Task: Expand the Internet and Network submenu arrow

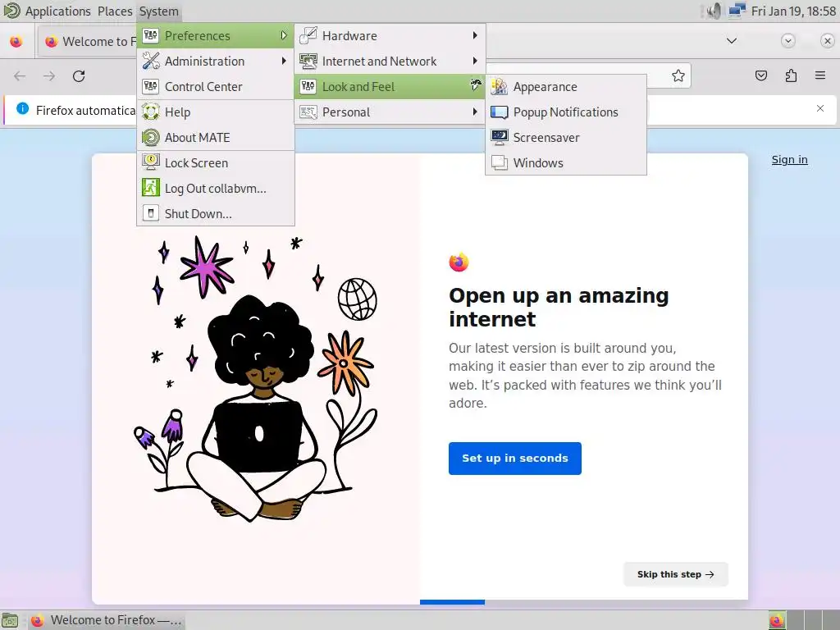Action: [x=475, y=61]
